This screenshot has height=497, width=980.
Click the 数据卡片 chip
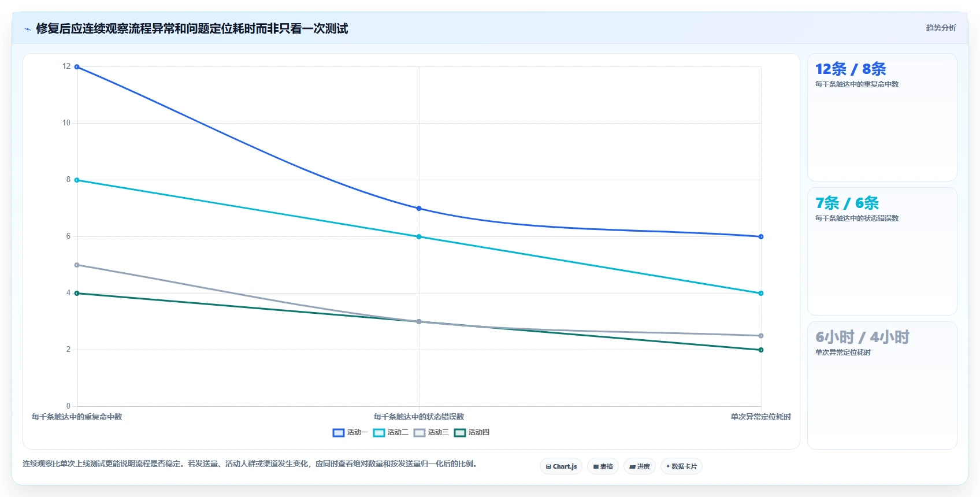point(681,466)
